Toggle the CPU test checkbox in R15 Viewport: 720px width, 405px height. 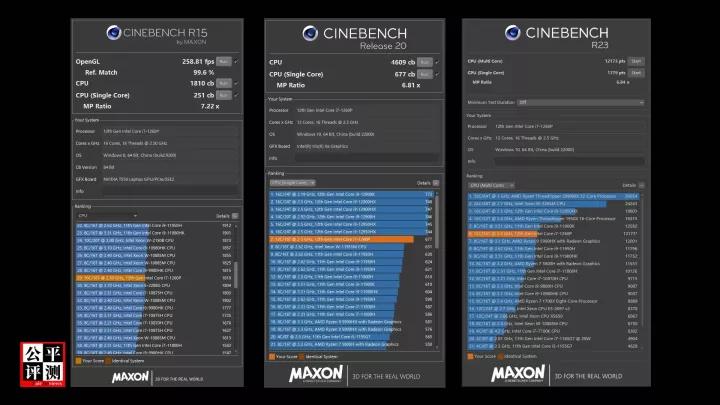click(236, 83)
